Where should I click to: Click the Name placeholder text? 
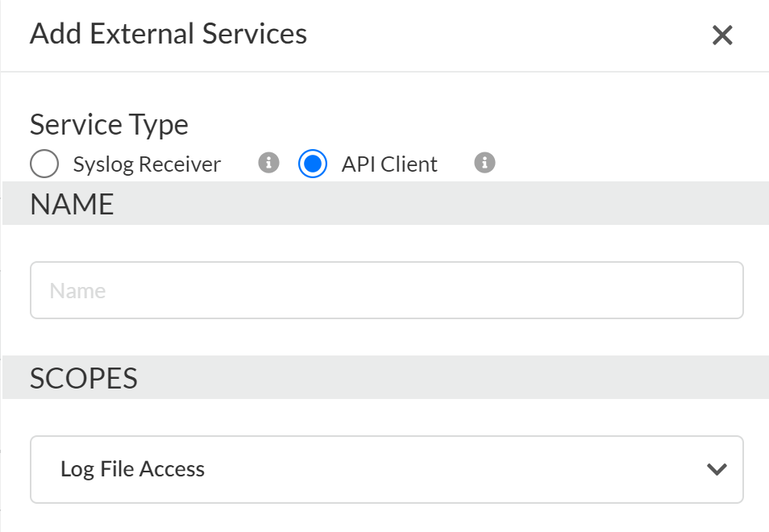pos(77,290)
